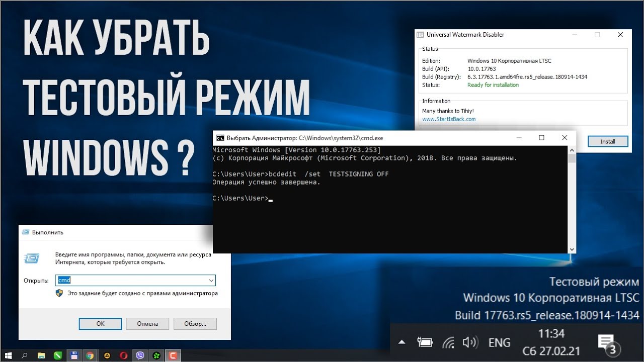Click the 'Открыть:' label in Run dialog
The height and width of the screenshot is (362, 644).
point(36,281)
